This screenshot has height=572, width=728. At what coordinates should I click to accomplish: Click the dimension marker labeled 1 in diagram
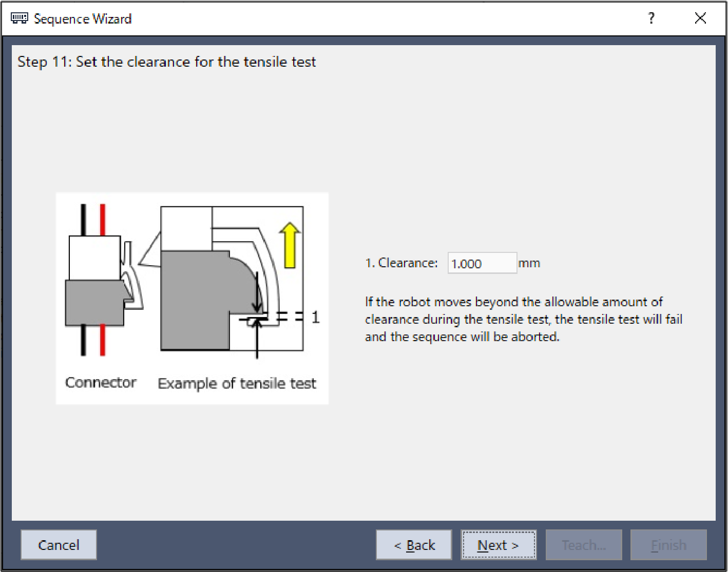click(315, 317)
